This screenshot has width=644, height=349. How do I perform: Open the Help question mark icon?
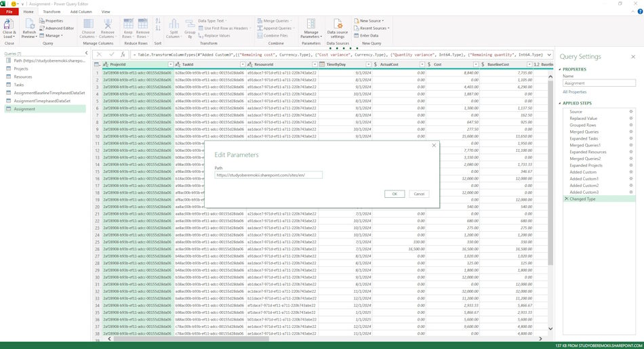click(640, 12)
